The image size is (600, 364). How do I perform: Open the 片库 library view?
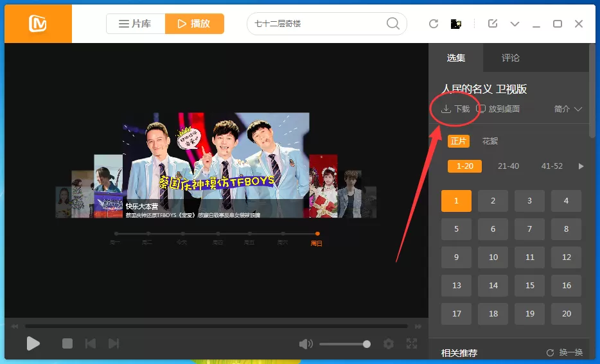[136, 24]
